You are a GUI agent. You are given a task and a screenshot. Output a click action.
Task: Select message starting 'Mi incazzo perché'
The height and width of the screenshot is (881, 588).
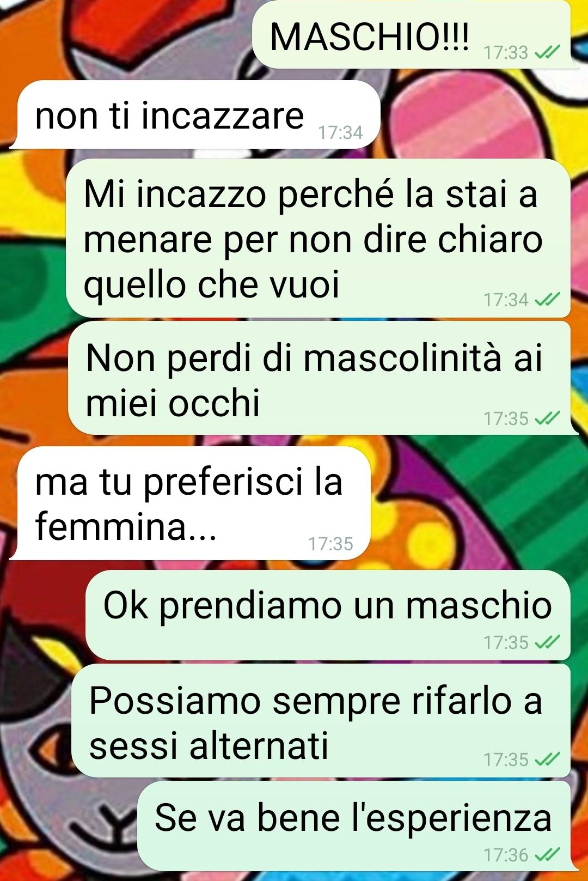(x=318, y=238)
